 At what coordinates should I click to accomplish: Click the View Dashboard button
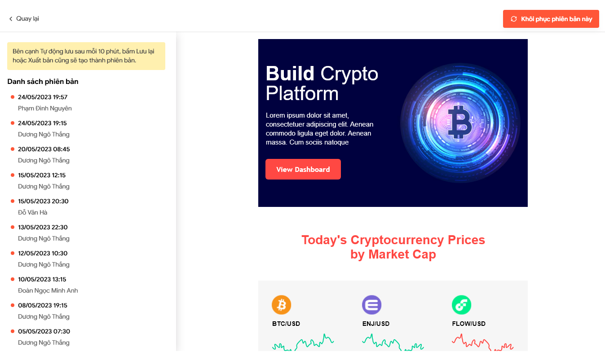[303, 169]
